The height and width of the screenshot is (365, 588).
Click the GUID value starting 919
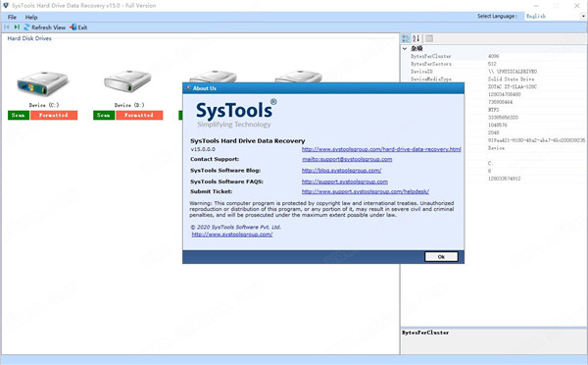536,140
